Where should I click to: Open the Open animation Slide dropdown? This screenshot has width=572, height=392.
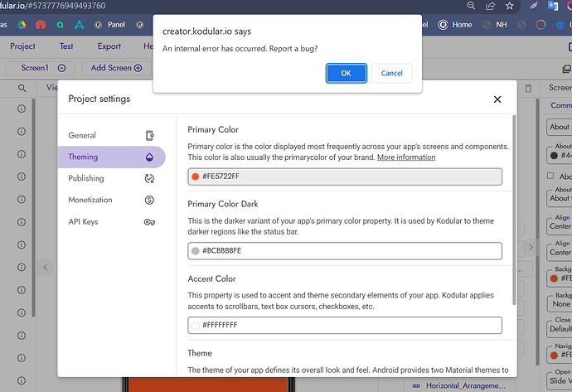pos(560,380)
